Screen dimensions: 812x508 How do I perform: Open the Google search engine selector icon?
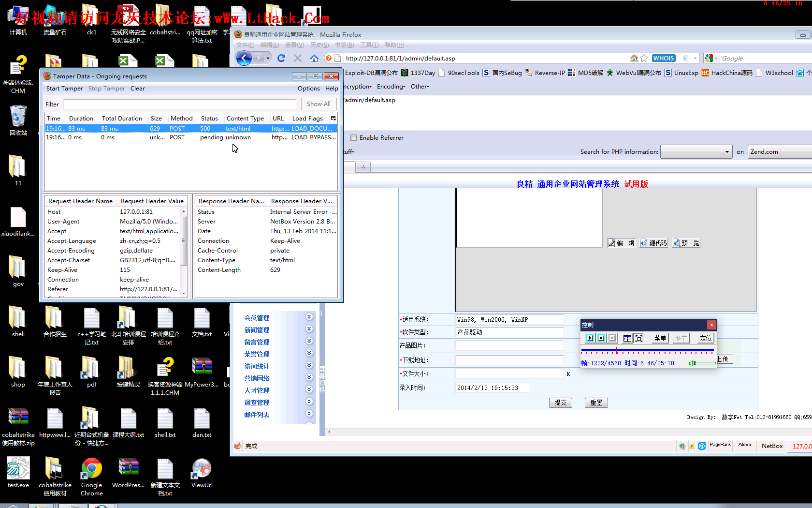click(710, 58)
